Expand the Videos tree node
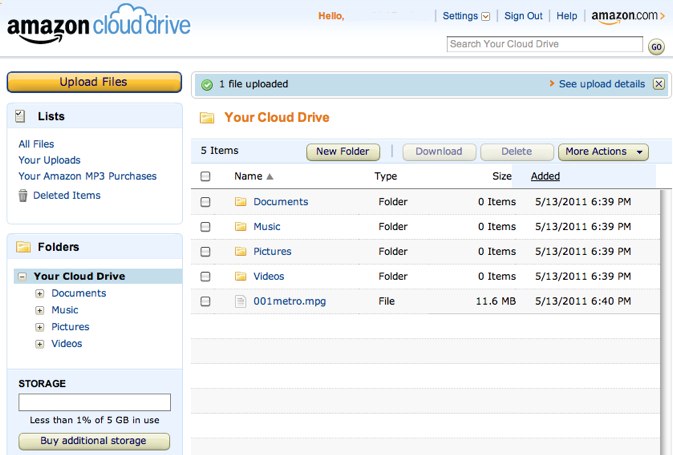Screen dimensions: 673x455 pos(39,344)
